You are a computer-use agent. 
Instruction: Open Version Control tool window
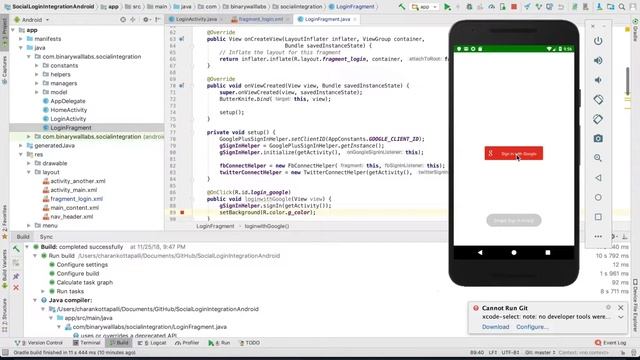[x=39, y=343]
